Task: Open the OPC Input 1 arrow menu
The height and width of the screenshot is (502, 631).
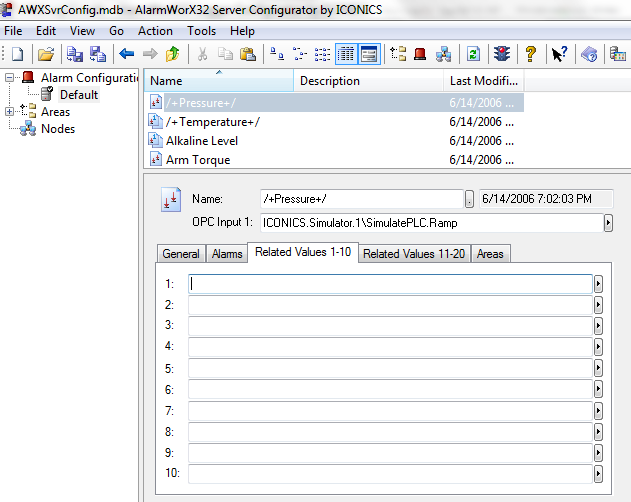Action: [x=608, y=223]
